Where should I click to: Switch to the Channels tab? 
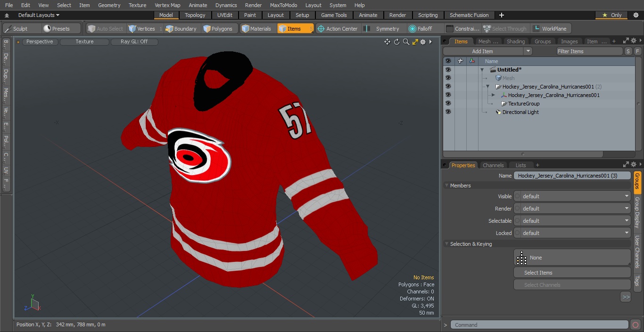pos(493,165)
